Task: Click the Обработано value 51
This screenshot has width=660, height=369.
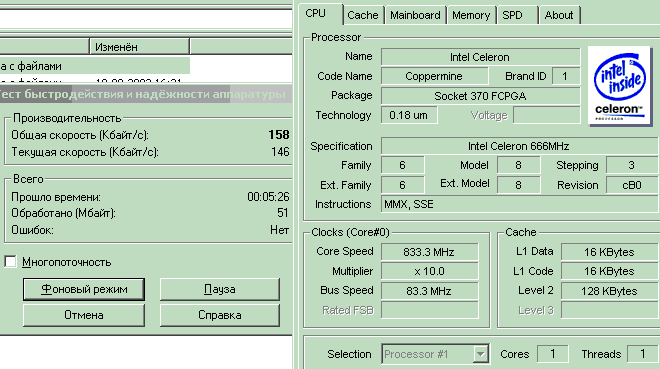Action: click(282, 213)
